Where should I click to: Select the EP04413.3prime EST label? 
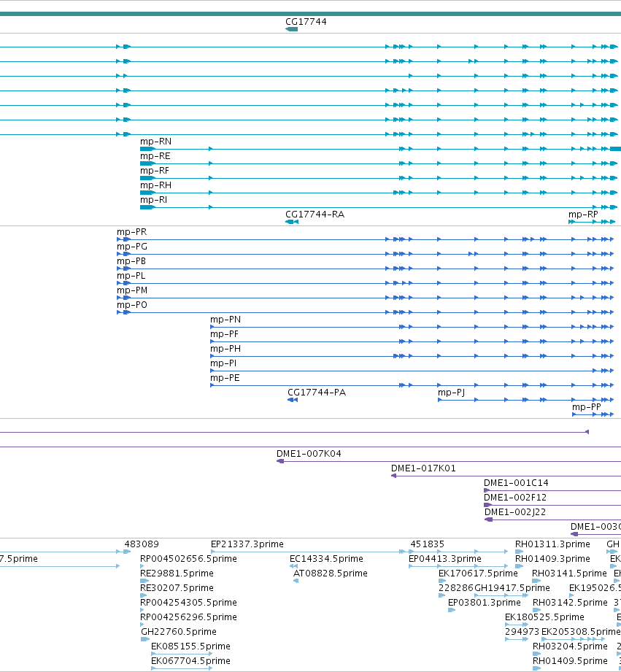click(445, 558)
